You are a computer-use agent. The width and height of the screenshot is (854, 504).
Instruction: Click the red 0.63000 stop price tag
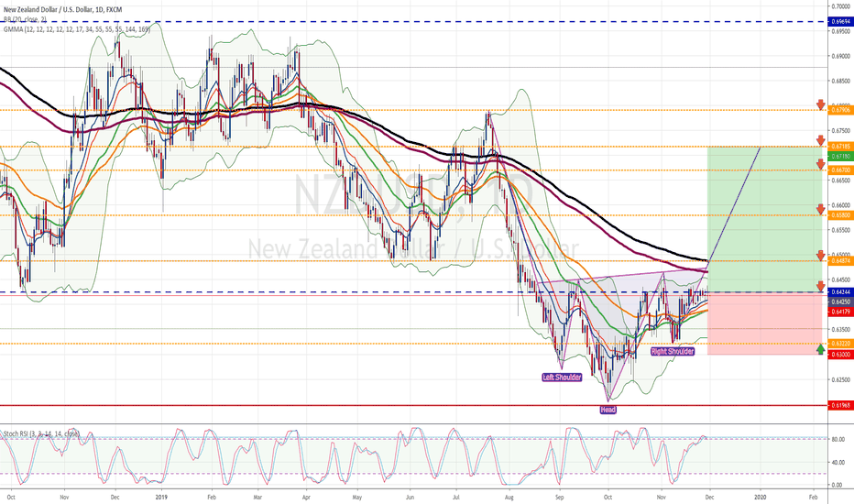coord(840,354)
